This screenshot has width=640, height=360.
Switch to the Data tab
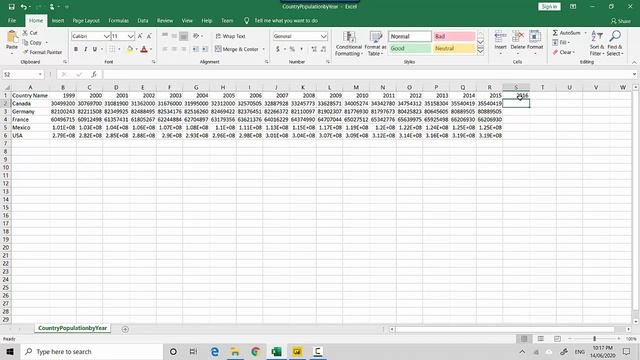pos(143,20)
